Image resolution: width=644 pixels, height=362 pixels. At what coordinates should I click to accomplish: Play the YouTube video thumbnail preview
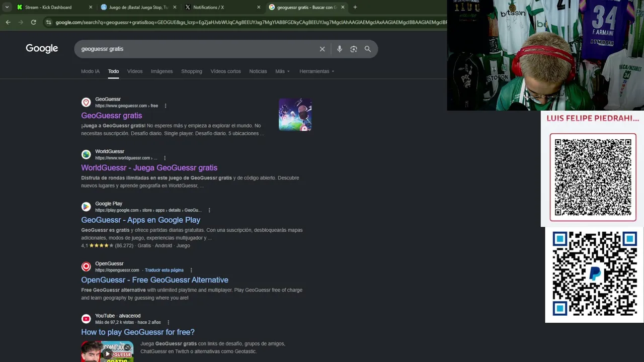pos(107,351)
